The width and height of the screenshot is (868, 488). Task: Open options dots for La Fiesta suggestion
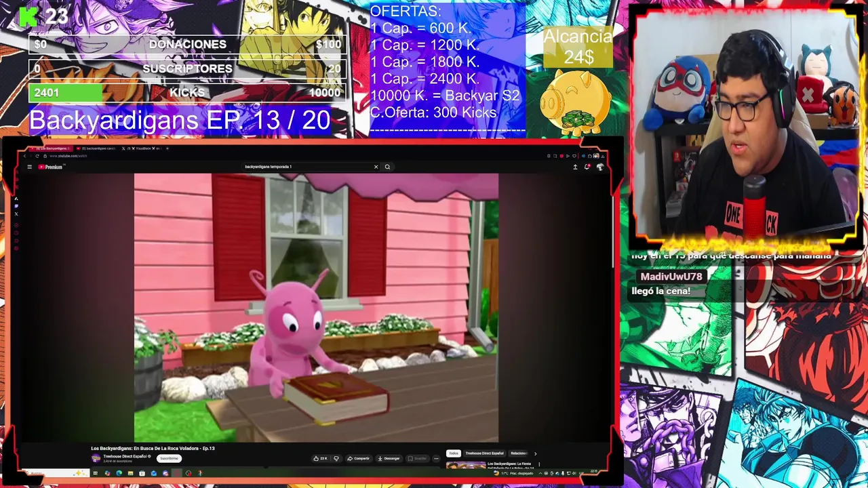pos(539,464)
